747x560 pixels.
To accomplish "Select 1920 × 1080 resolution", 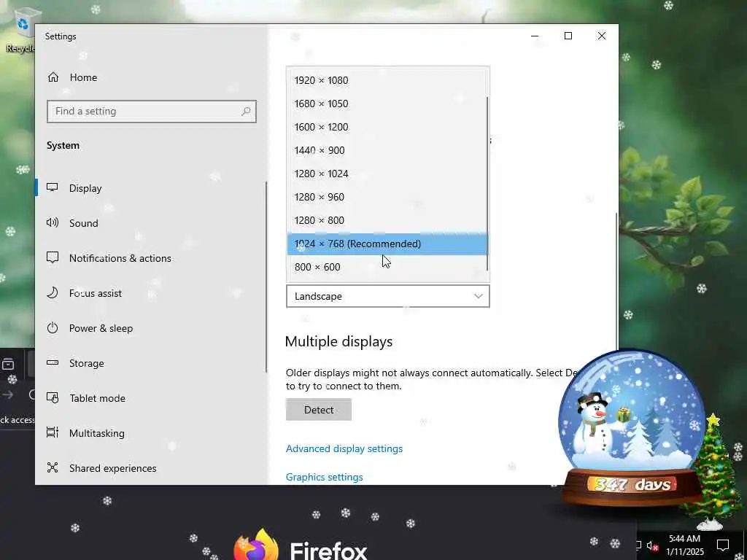I will [x=387, y=80].
